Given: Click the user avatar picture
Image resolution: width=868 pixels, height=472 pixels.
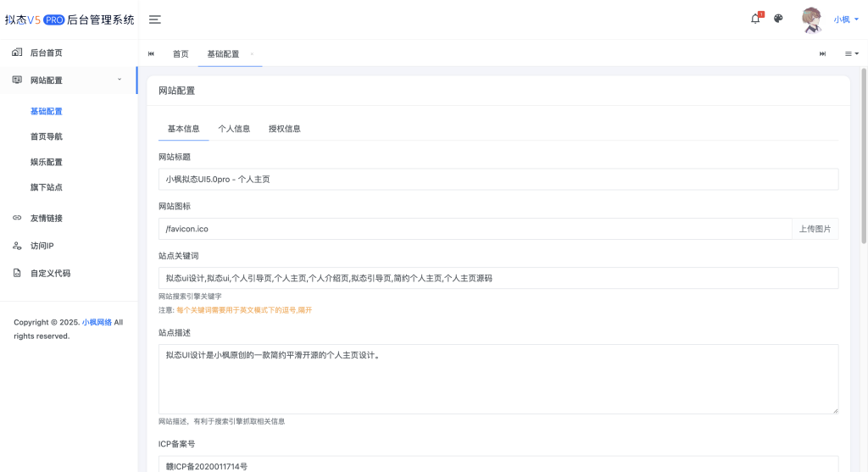Looking at the screenshot, I should coord(811,20).
